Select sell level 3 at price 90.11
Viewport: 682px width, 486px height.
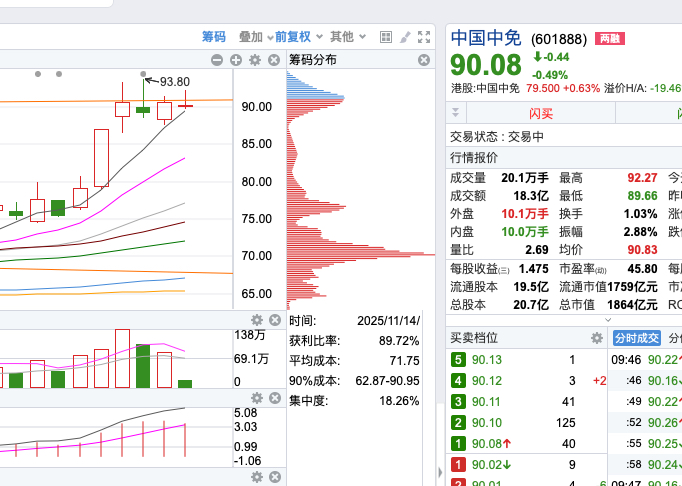point(527,402)
